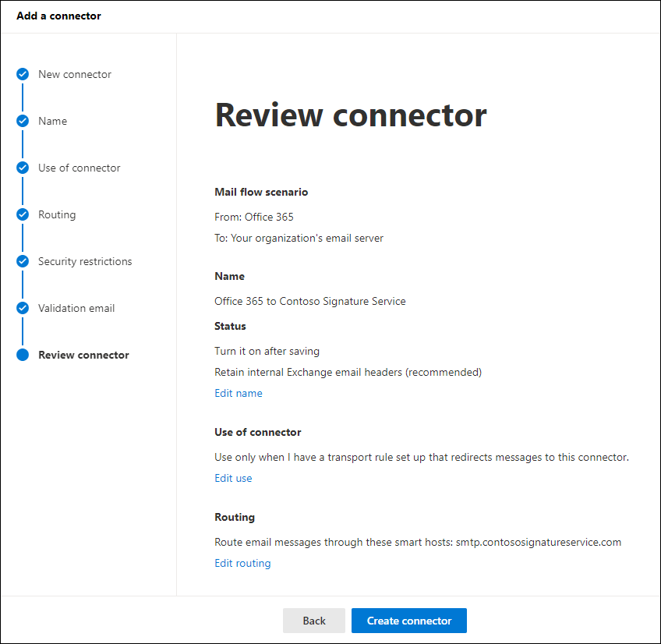Select the Routing step completion icon
The image size is (661, 644).
coord(22,214)
